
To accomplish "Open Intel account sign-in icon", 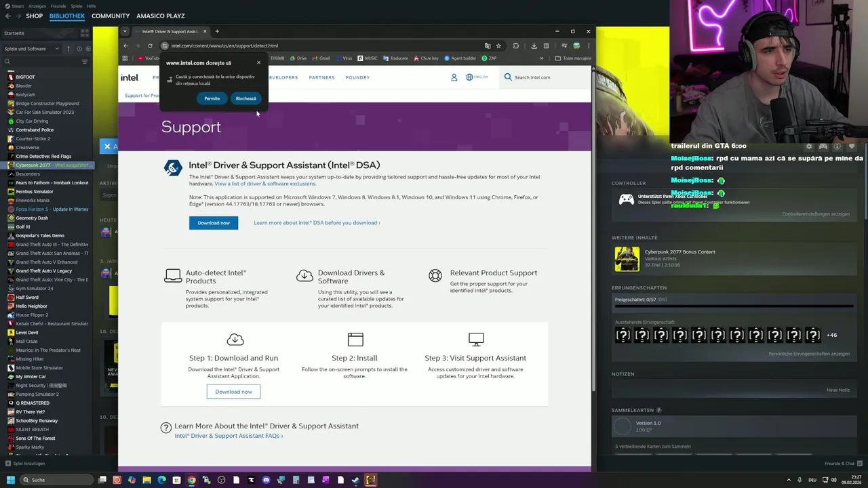I will coord(454,77).
